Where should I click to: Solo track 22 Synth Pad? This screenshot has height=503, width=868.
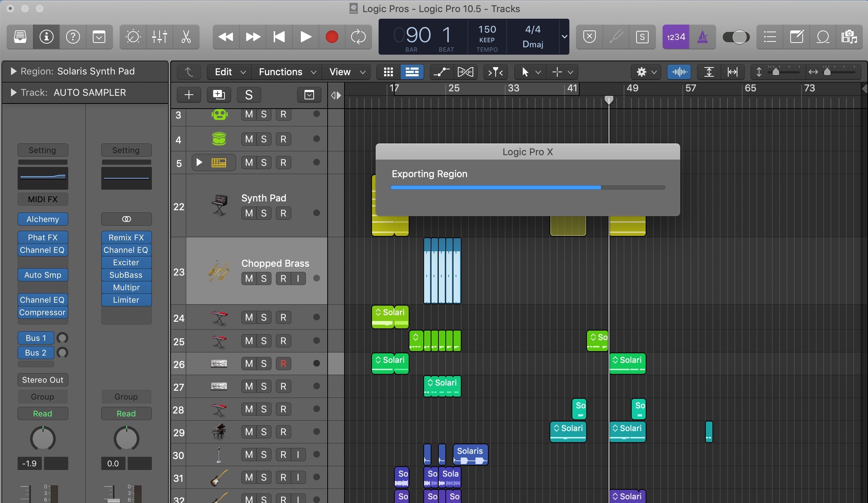pyautogui.click(x=263, y=213)
